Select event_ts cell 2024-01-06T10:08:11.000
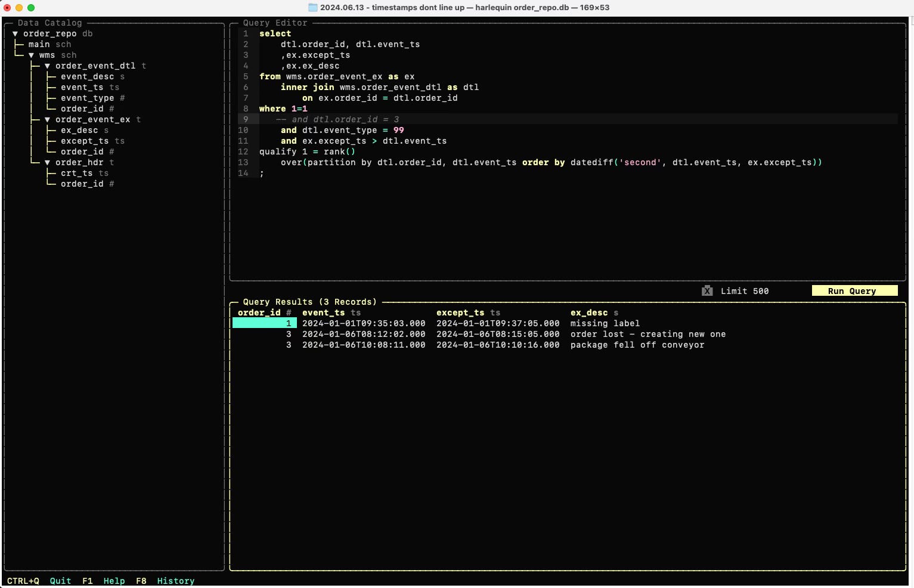914x588 pixels. pos(364,345)
